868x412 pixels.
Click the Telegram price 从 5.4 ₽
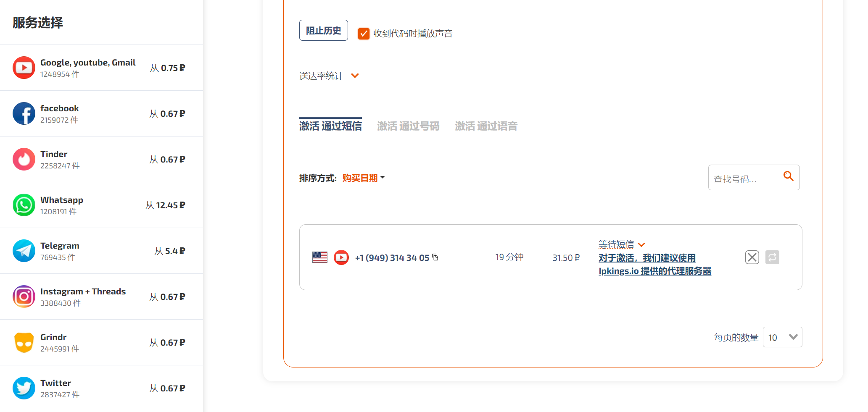(x=170, y=251)
